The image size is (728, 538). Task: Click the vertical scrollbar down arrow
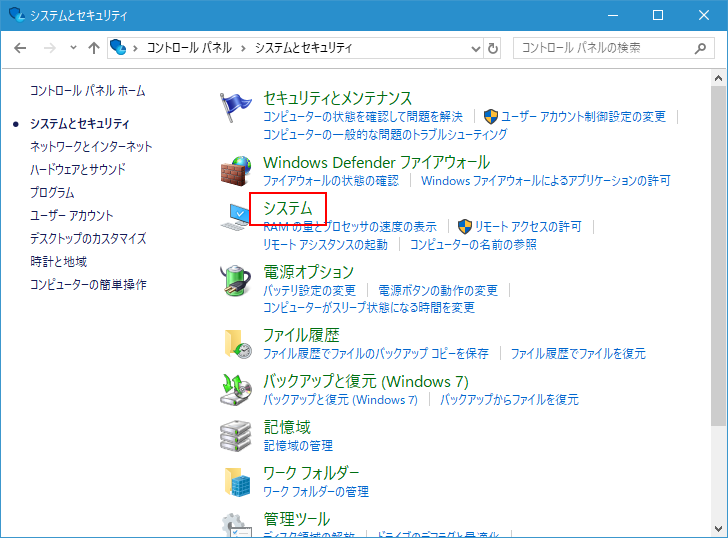coord(718,529)
